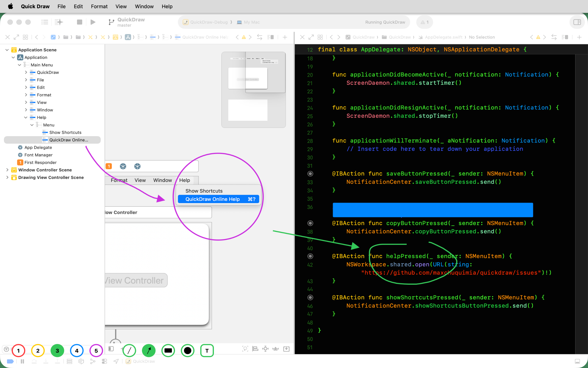Pick red color preset 1
This screenshot has width=588, height=368.
tap(18, 351)
